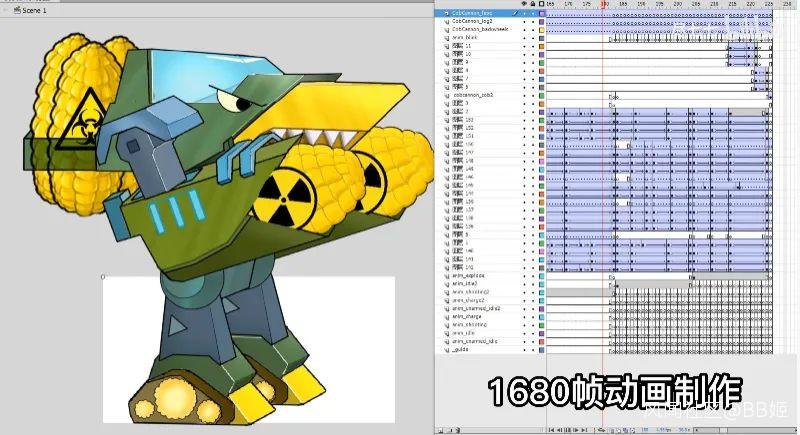Click the show all layers as outlines icon
800x435 pixels.
point(541,5)
